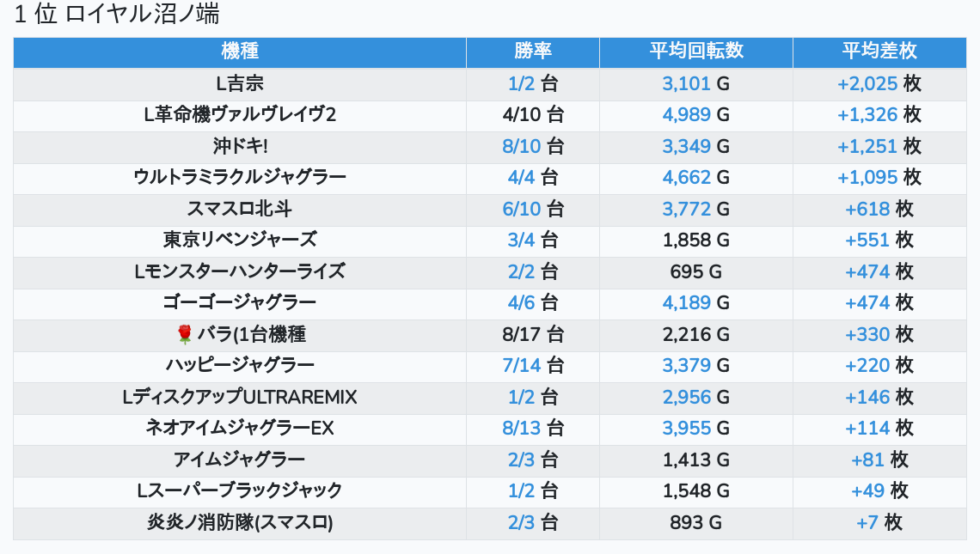Click the 4/4 win rate link
This screenshot has height=554, width=980.
[x=522, y=177]
